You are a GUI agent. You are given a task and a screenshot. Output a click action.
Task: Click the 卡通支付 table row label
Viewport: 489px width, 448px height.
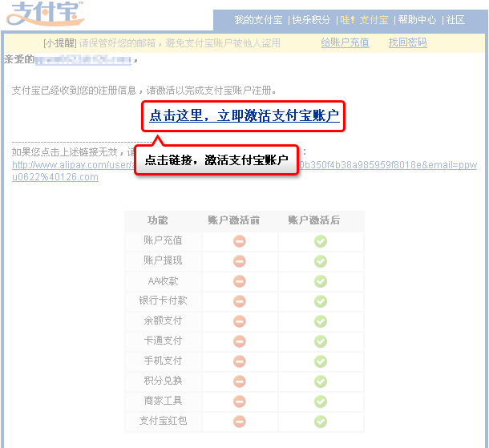[x=163, y=341]
